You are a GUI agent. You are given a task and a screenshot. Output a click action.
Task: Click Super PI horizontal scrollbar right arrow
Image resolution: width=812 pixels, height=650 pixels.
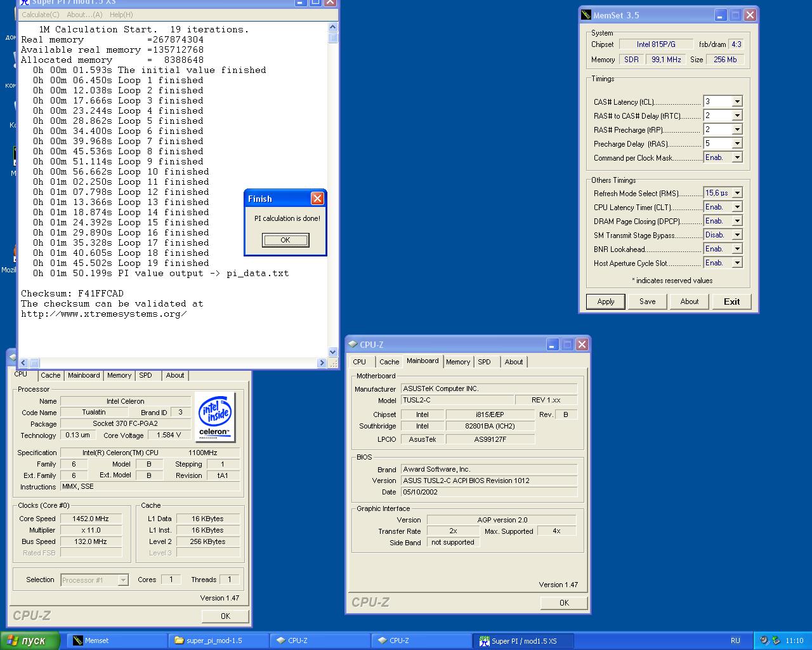point(322,363)
